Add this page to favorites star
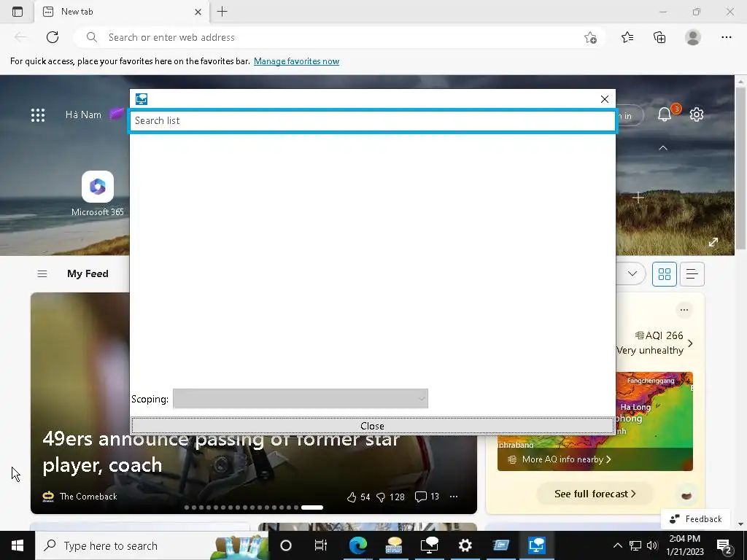The width and height of the screenshot is (747, 560). tap(590, 37)
